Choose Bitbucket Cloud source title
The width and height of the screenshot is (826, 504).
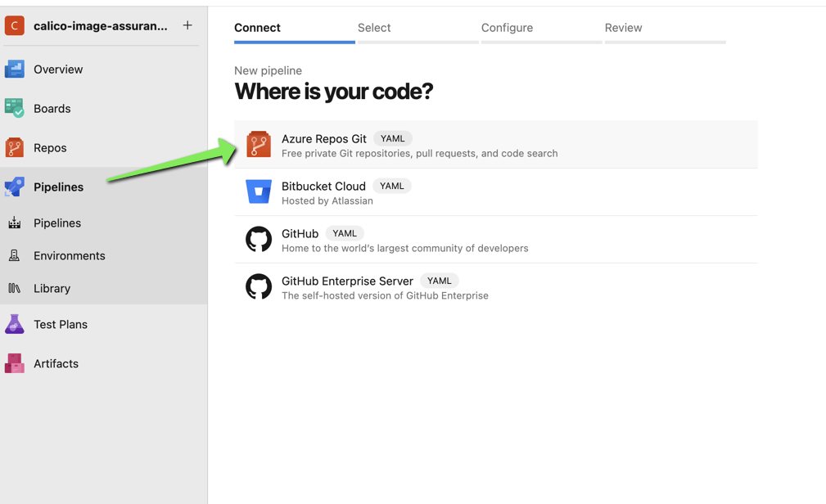pyautogui.click(x=323, y=187)
